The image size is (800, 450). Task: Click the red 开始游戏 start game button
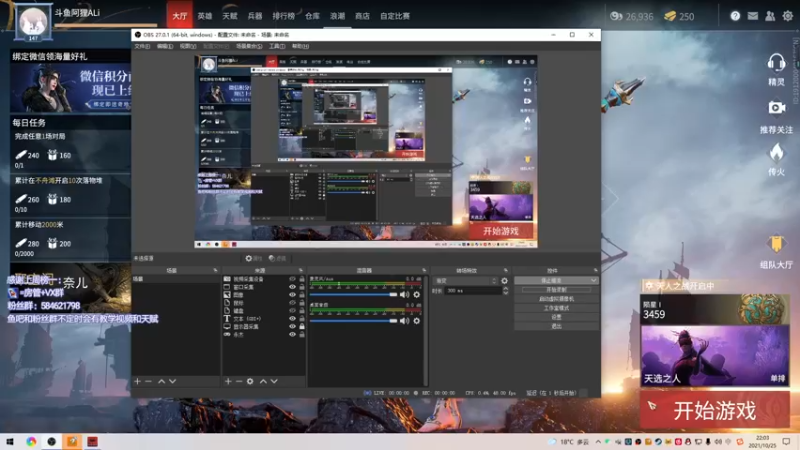pyautogui.click(x=715, y=410)
